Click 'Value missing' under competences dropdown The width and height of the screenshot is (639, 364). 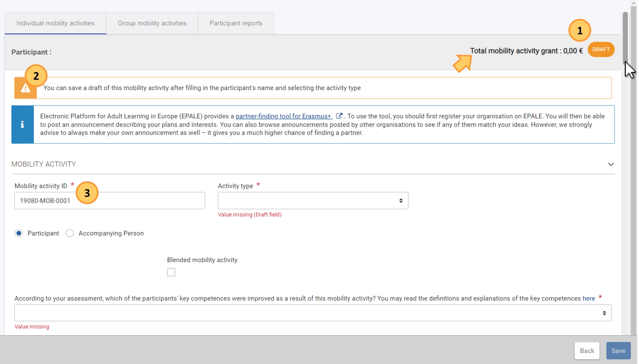coord(32,327)
